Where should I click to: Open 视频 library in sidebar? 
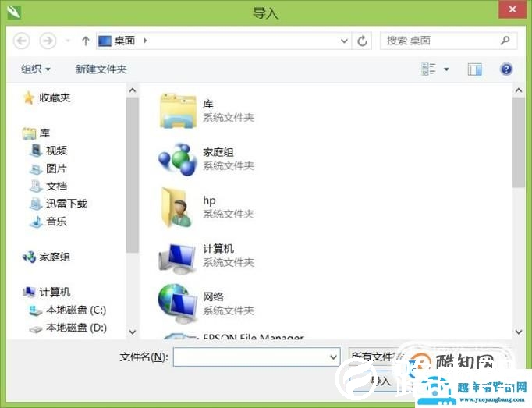coord(56,151)
